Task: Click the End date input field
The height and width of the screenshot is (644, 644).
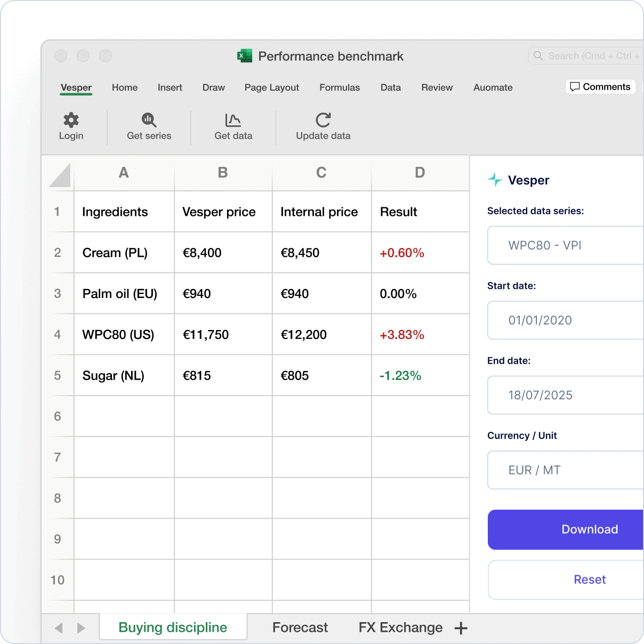Action: 565,395
